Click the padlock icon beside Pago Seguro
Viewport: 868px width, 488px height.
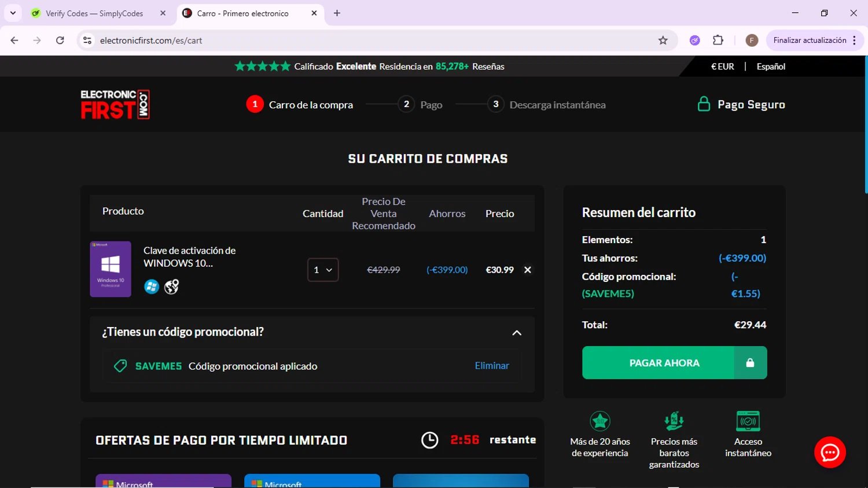(x=704, y=104)
